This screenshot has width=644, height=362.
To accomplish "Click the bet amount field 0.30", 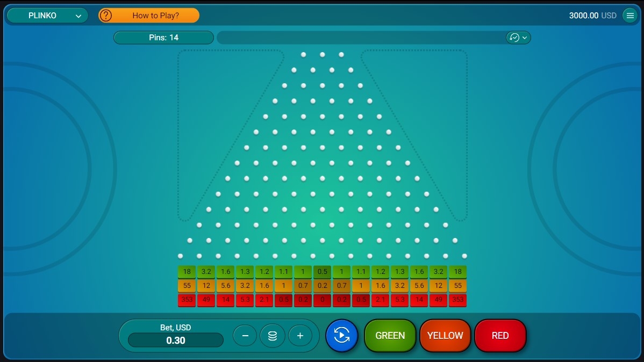I will [x=176, y=340].
